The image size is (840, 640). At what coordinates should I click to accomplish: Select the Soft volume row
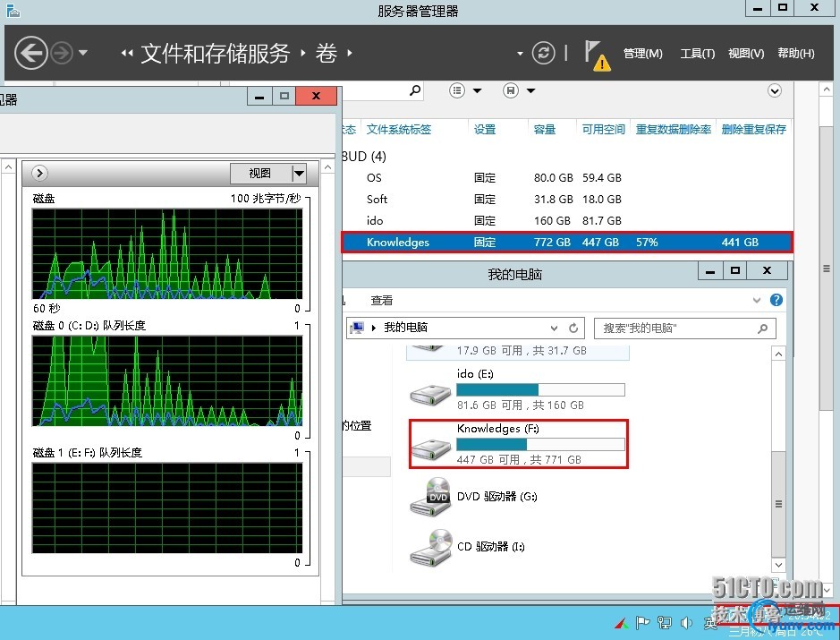coord(567,199)
